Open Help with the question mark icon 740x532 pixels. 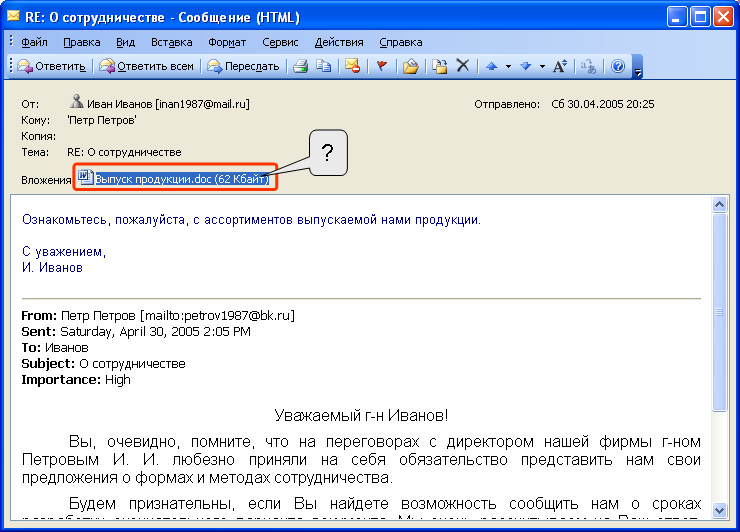[x=618, y=66]
